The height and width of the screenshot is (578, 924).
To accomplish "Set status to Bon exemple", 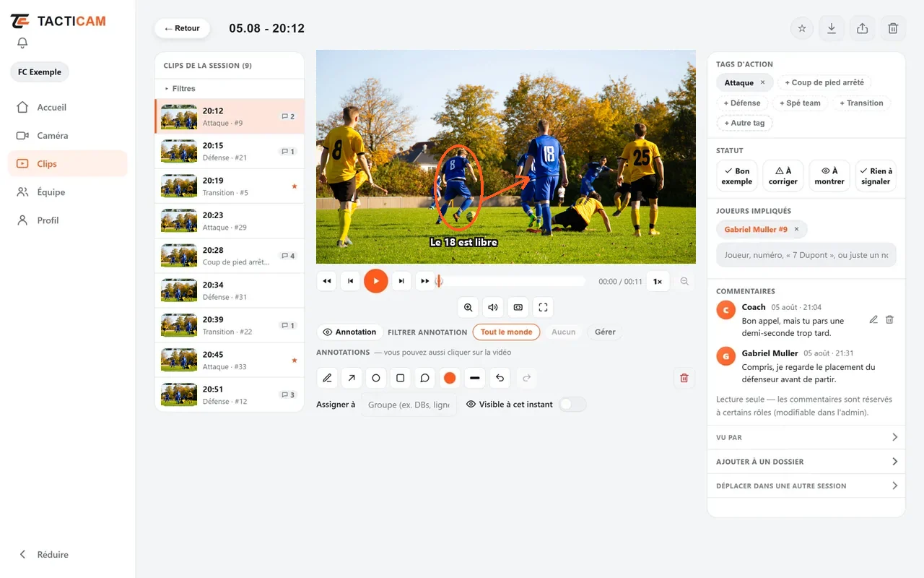I will [x=737, y=176].
